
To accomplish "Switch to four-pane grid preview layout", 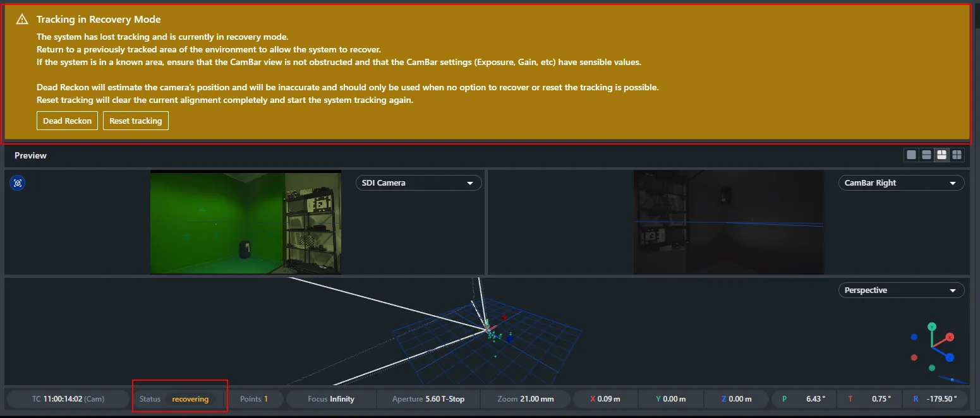I will [957, 155].
